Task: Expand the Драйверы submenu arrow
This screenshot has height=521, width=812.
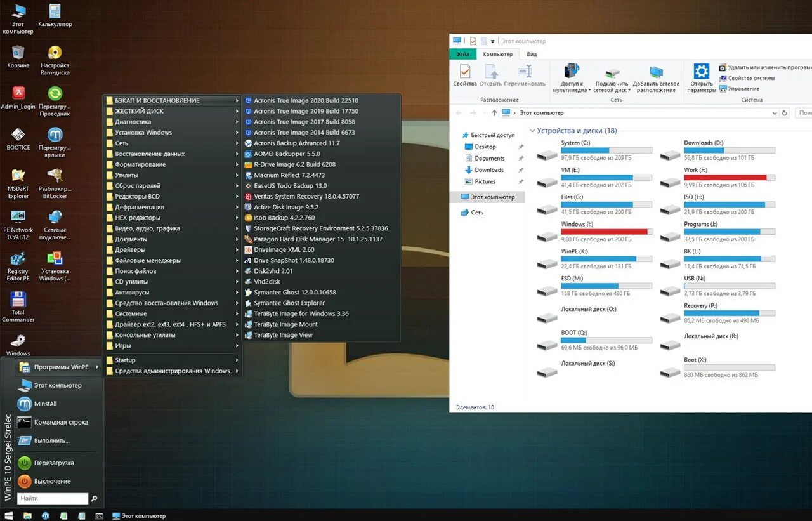Action: pyautogui.click(x=237, y=250)
